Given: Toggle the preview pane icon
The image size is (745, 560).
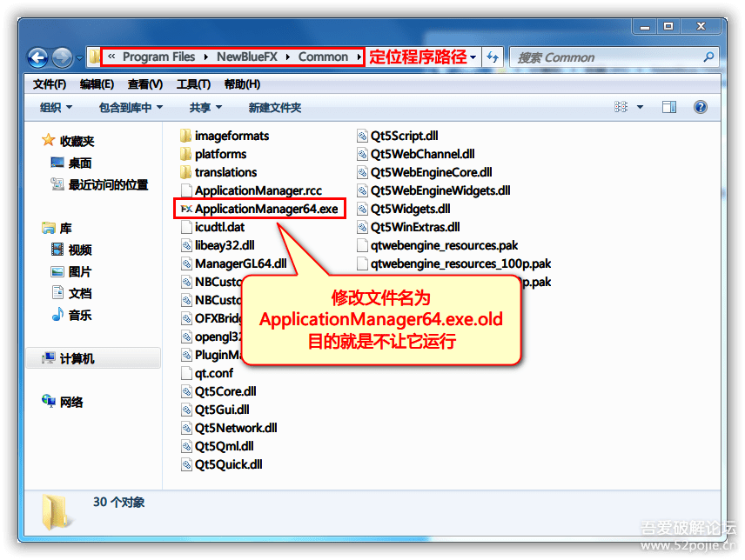Looking at the screenshot, I should tap(668, 107).
